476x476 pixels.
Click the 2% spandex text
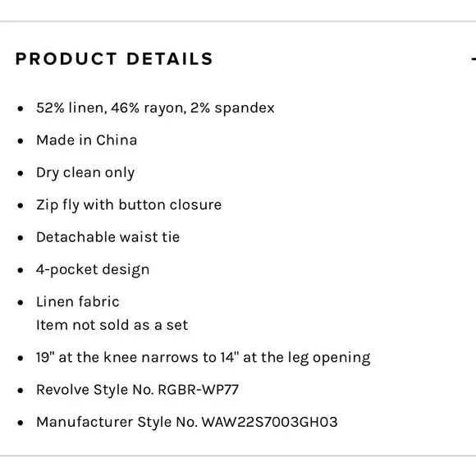[232, 108]
